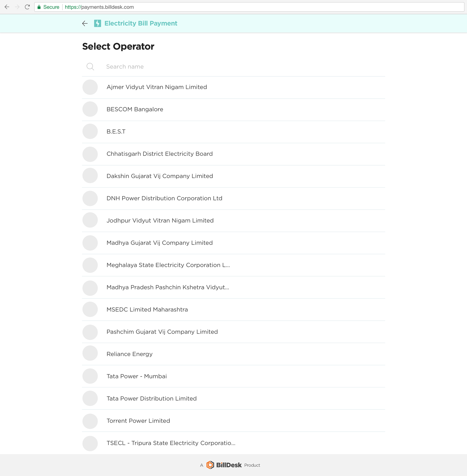Click the page back arrow beside Electricity Bill Payment

point(85,24)
